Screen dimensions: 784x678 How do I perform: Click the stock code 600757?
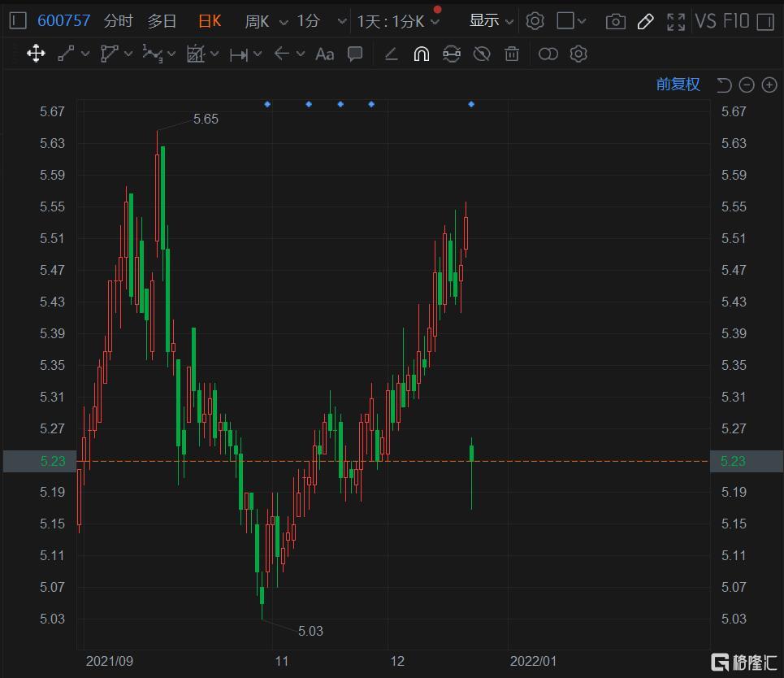click(64, 21)
